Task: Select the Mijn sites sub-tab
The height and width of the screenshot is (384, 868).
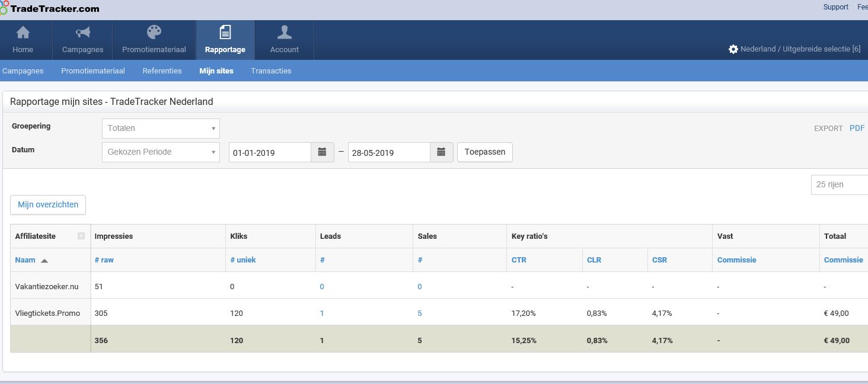Action: 216,71
